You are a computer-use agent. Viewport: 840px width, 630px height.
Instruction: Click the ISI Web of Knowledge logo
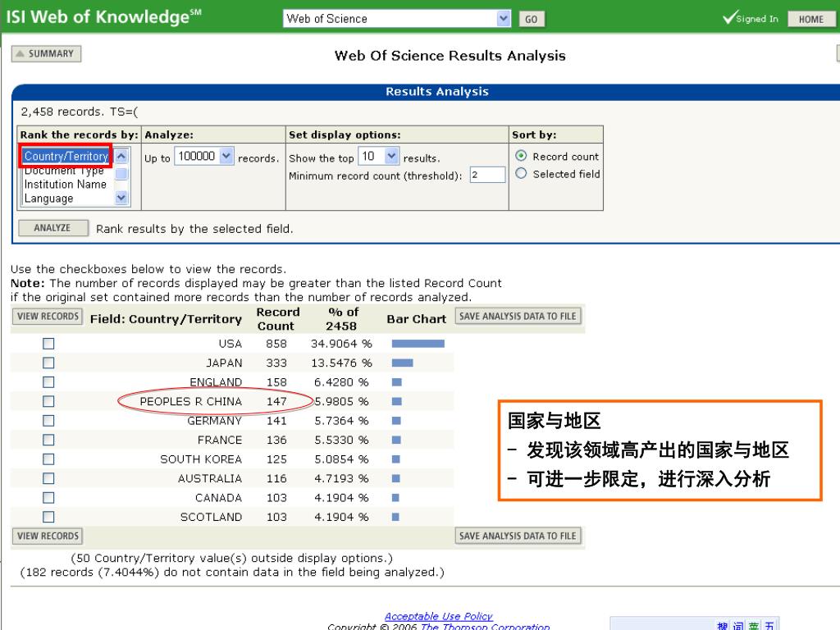click(103, 16)
